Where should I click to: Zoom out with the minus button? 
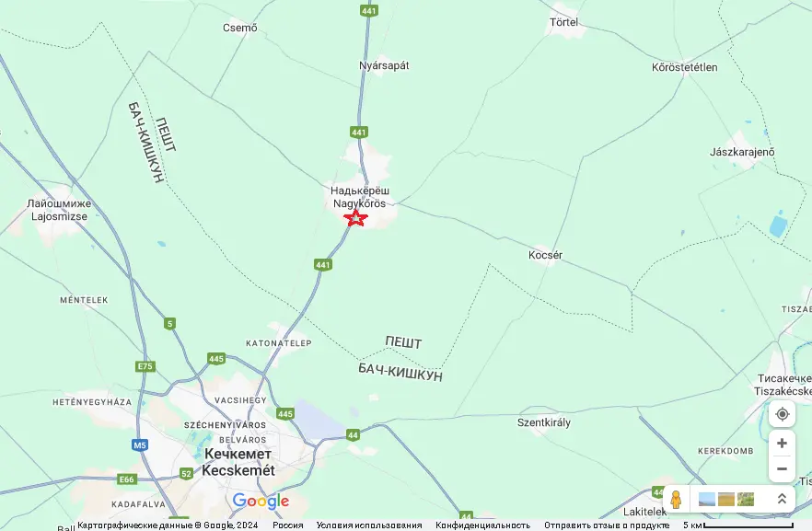coord(782,469)
